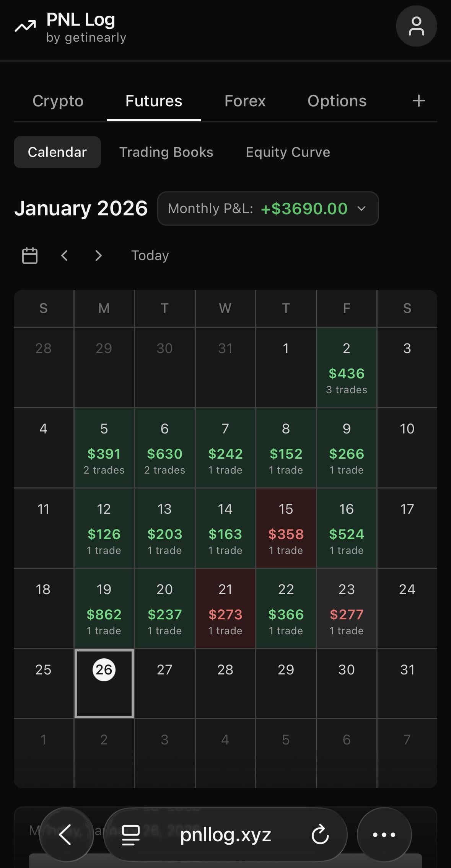Screen dimensions: 451x868
Task: Tap the browser back arrow button
Action: coord(66,834)
